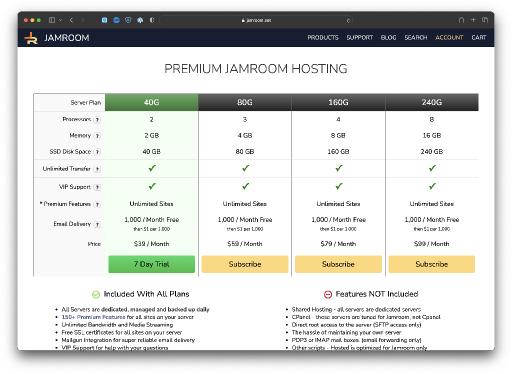Click the Email Delivery help icon
Screen dimensions: 512x374
coord(97,224)
